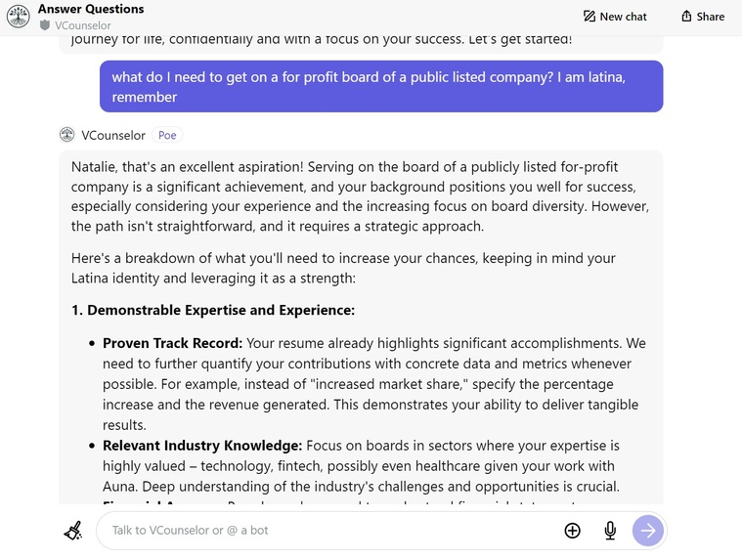Image resolution: width=742 pixels, height=560 pixels.
Task: Click the Share upload icon
Action: click(686, 17)
